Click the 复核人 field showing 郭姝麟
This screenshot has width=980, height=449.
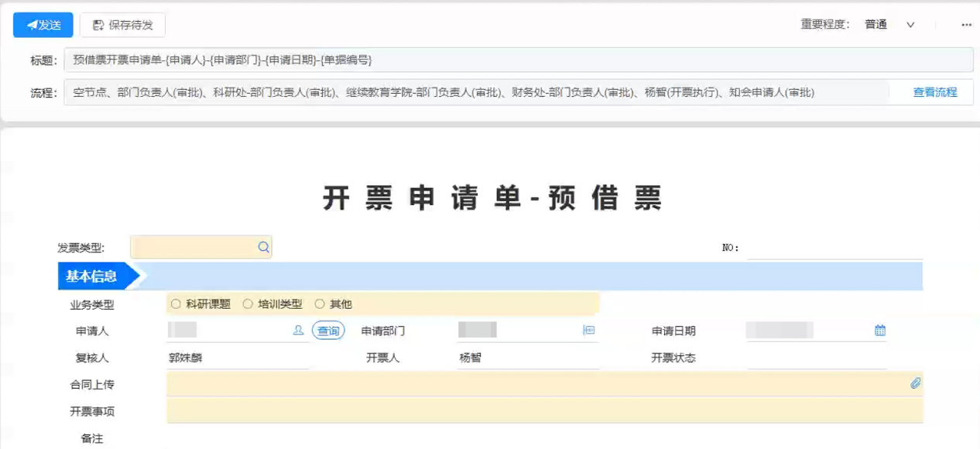pyautogui.click(x=237, y=358)
